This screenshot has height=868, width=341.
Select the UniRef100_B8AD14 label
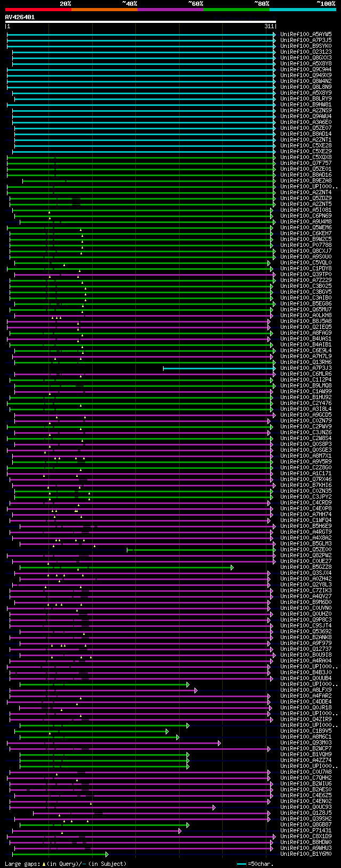[306, 134]
